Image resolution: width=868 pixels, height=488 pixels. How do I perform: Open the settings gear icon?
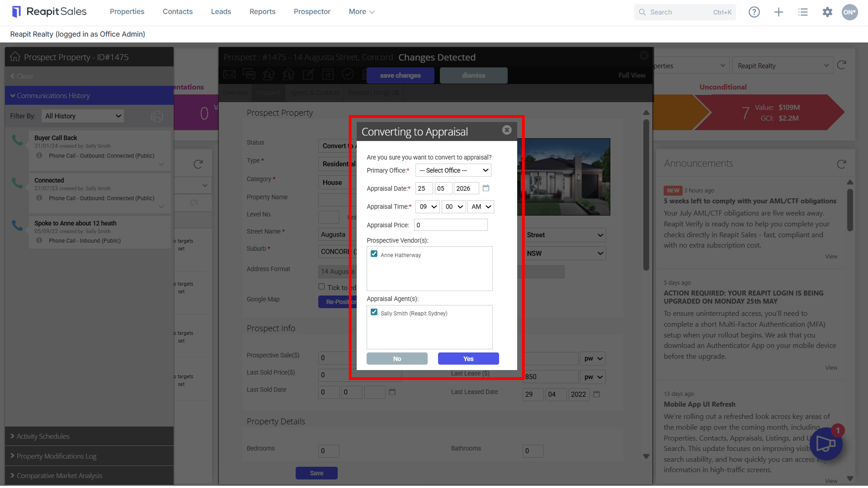[827, 12]
